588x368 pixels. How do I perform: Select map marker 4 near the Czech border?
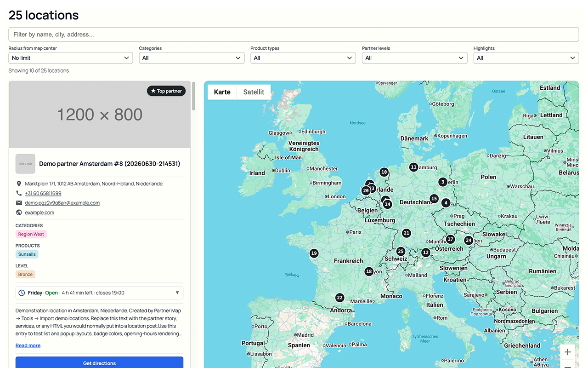click(446, 202)
